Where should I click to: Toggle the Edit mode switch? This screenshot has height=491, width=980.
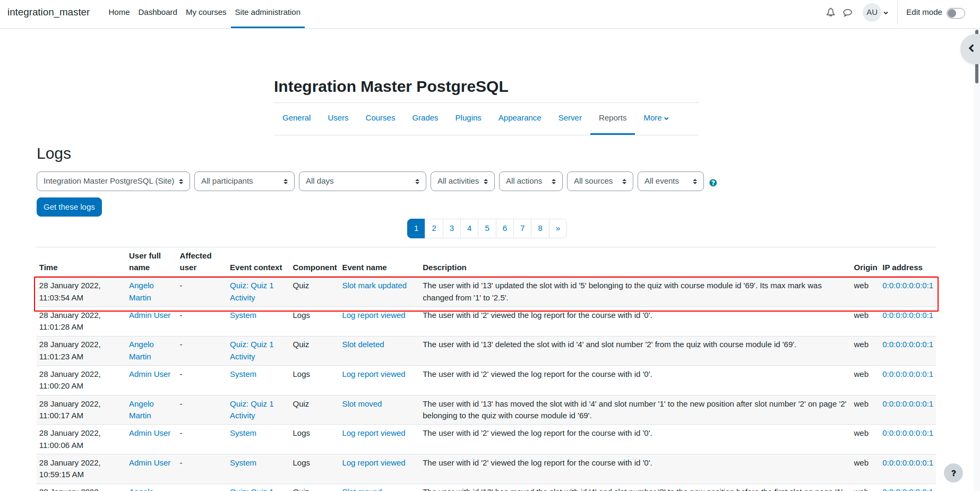956,13
